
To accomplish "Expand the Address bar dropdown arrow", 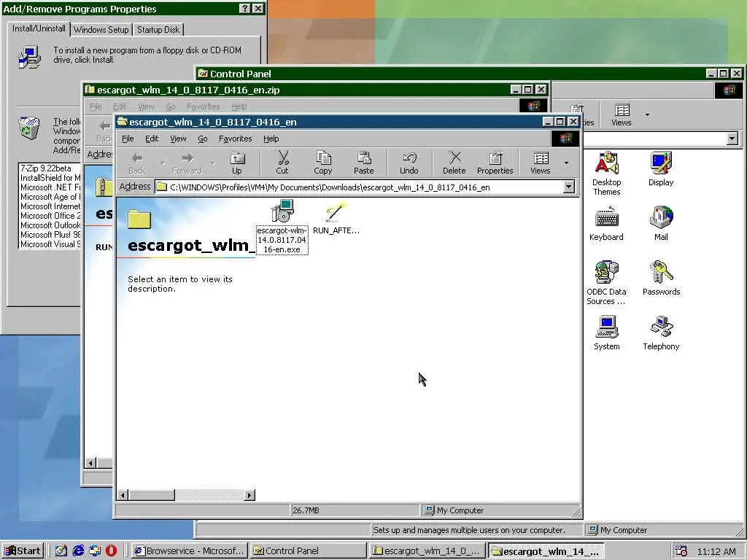I will point(568,187).
